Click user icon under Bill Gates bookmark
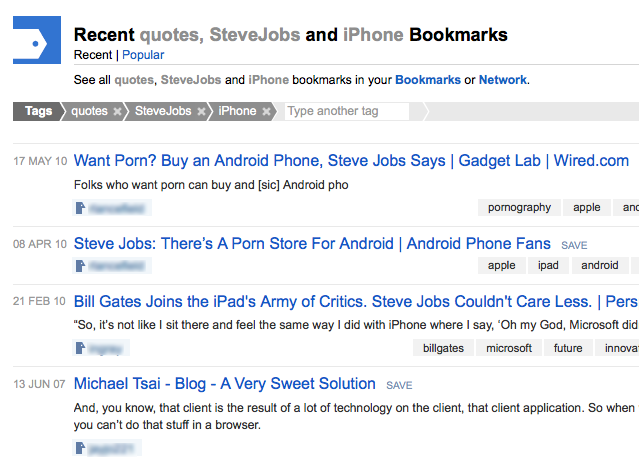Image resolution: width=639 pixels, height=462 pixels. 81,348
